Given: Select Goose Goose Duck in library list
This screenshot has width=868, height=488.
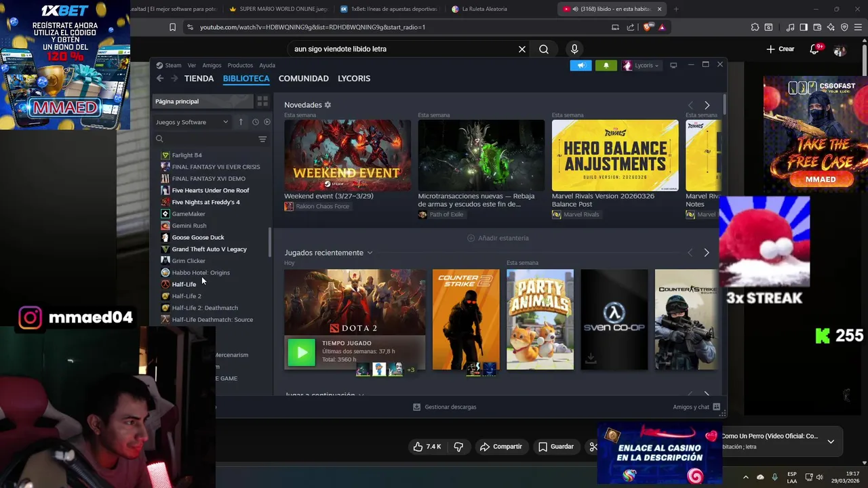Looking at the screenshot, I should point(197,237).
